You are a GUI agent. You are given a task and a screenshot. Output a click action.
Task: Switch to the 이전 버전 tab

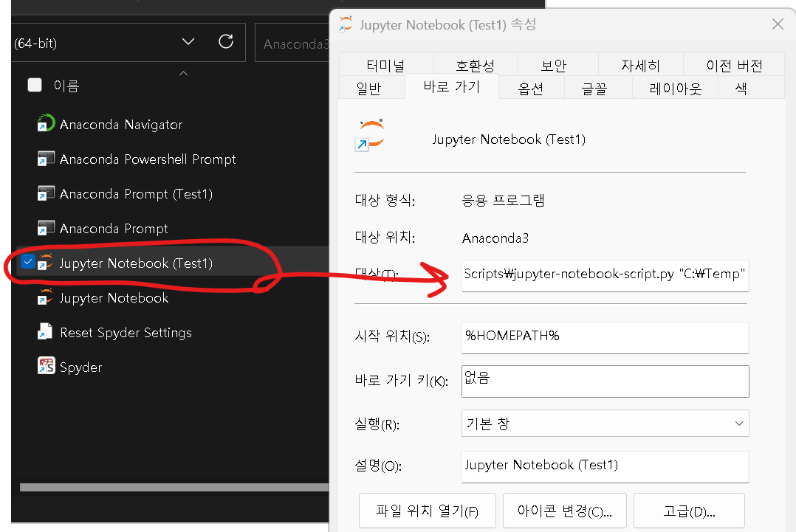(x=734, y=66)
